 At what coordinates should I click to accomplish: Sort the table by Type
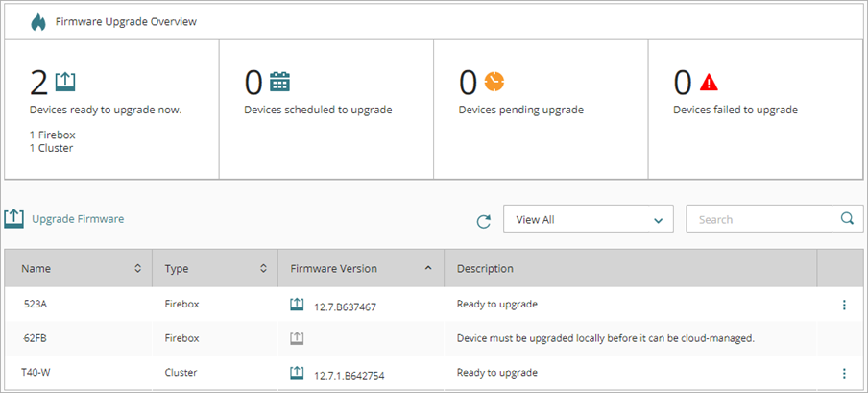pos(263,268)
